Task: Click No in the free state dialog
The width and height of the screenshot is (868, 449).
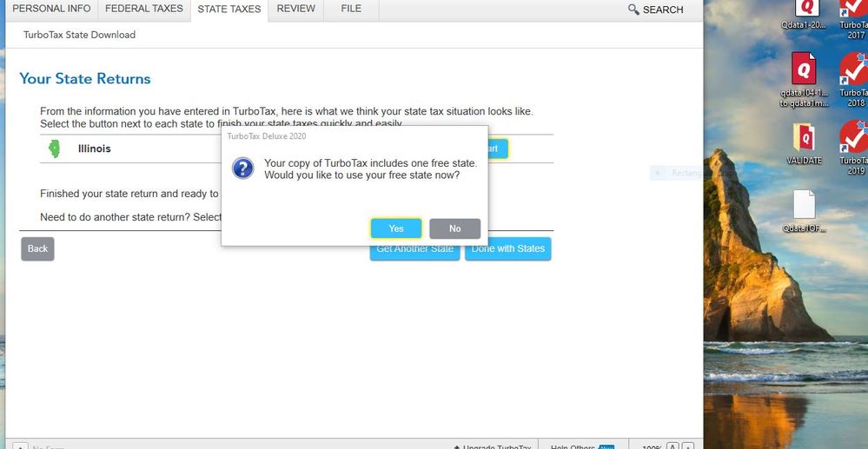Action: coord(455,228)
